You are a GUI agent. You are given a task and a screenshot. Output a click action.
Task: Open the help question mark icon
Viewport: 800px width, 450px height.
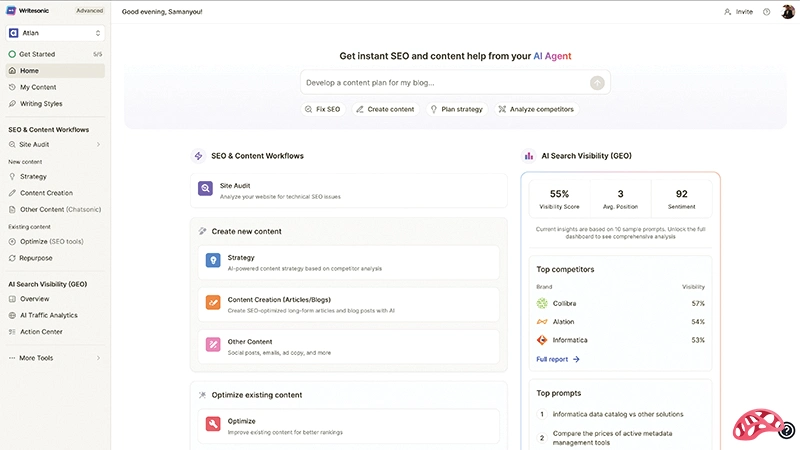(x=766, y=12)
